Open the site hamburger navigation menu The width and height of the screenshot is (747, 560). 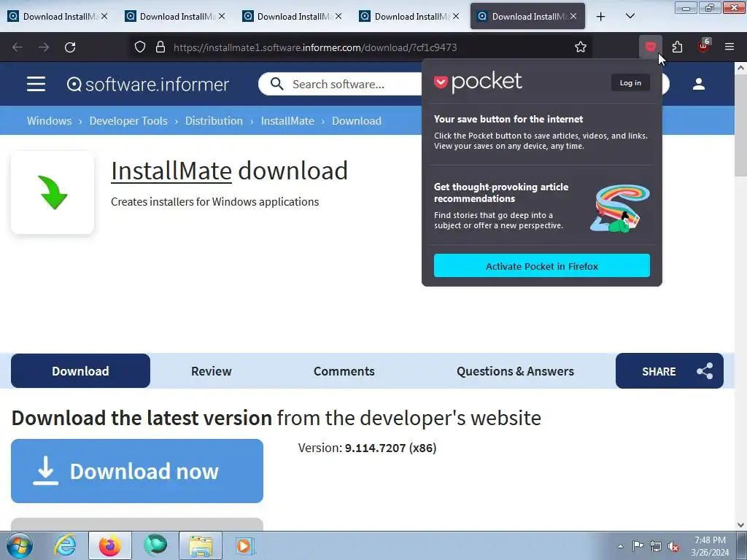click(36, 84)
